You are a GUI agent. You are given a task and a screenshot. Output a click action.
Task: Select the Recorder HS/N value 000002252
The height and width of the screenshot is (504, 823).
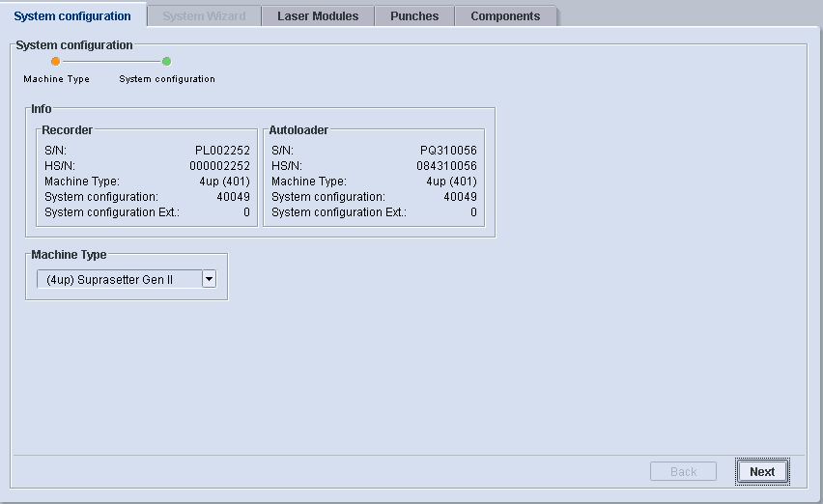[218, 166]
